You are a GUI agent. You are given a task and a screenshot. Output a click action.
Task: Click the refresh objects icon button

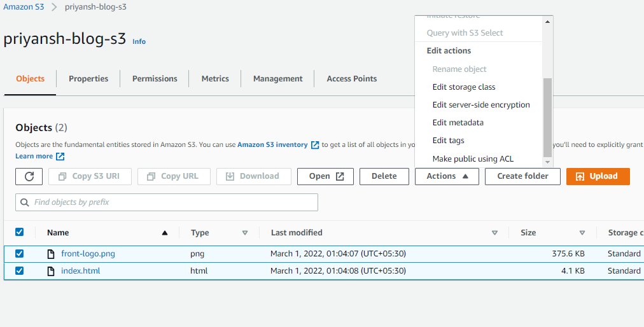[29, 176]
